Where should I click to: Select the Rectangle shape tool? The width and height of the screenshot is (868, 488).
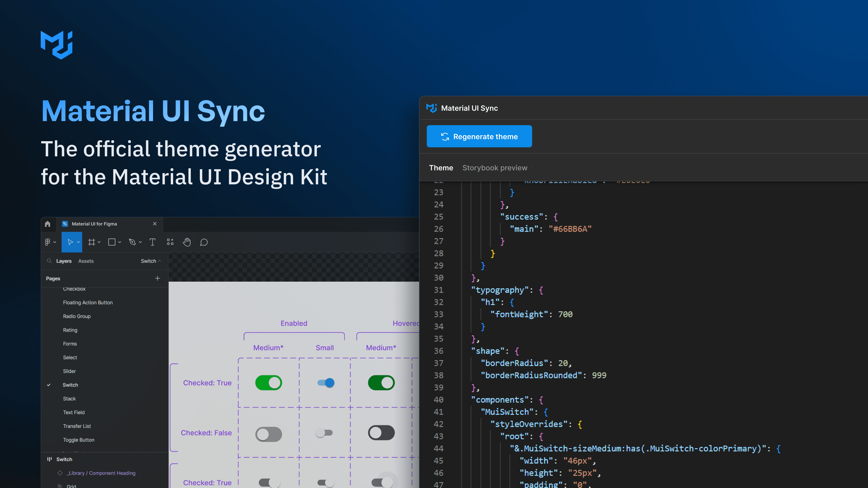[112, 242]
